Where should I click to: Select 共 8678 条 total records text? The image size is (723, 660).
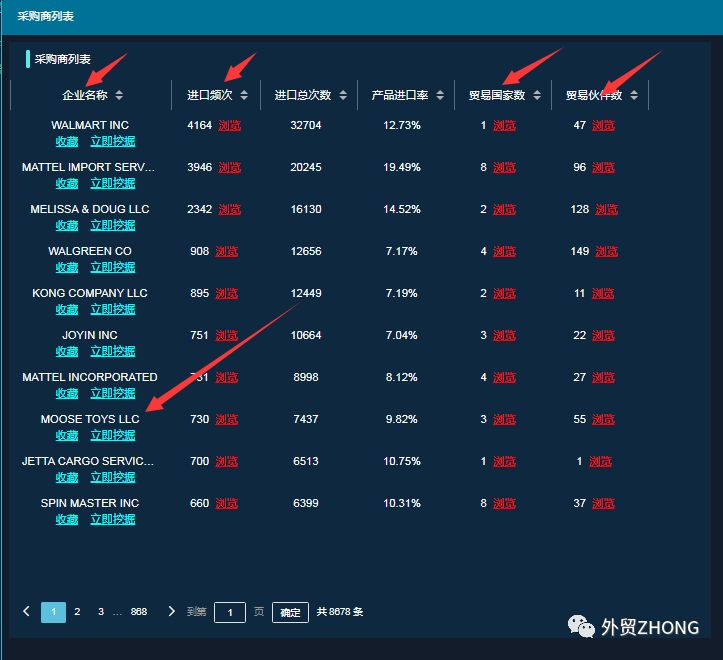pyautogui.click(x=340, y=612)
